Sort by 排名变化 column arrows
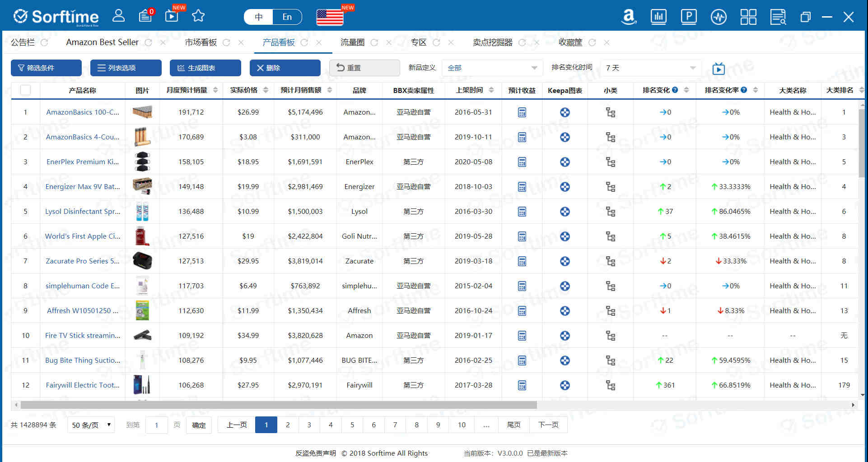 point(686,90)
